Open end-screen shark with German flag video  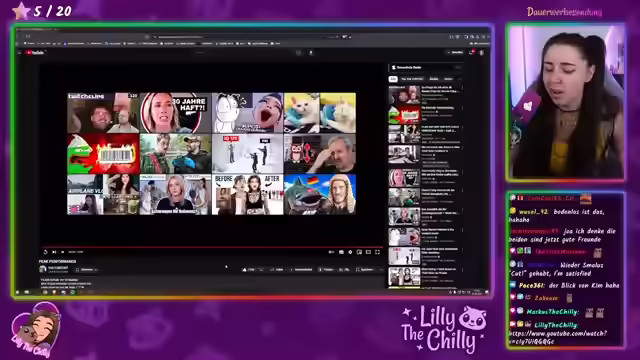(x=320, y=195)
